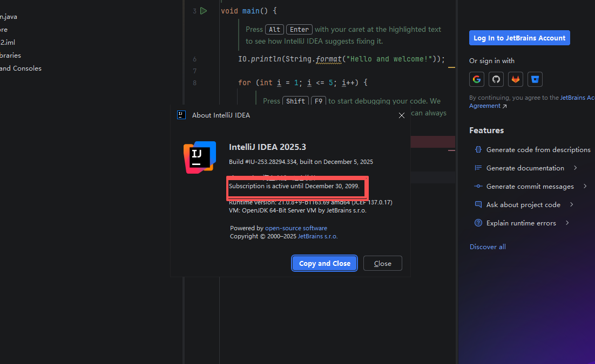Viewport: 595px width, 364px height.
Task: Click the yellow warning stripe on editor scrollbar
Action: 451,67
